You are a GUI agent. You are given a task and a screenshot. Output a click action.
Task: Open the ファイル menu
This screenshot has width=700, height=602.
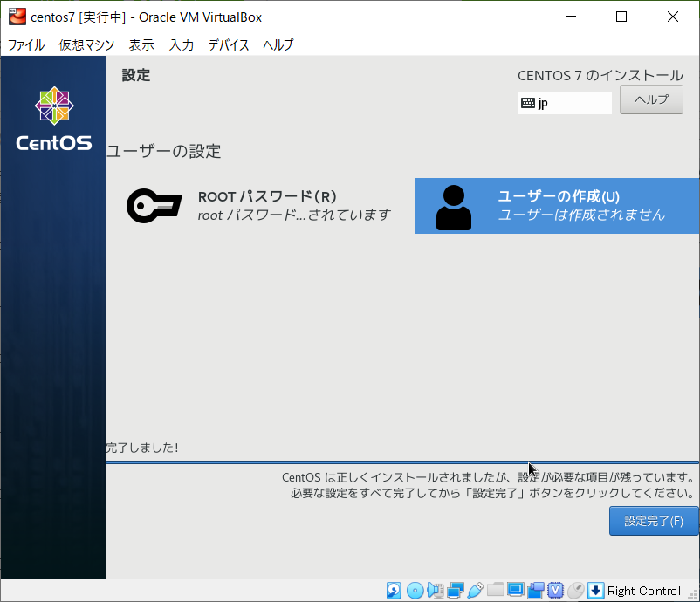26,44
